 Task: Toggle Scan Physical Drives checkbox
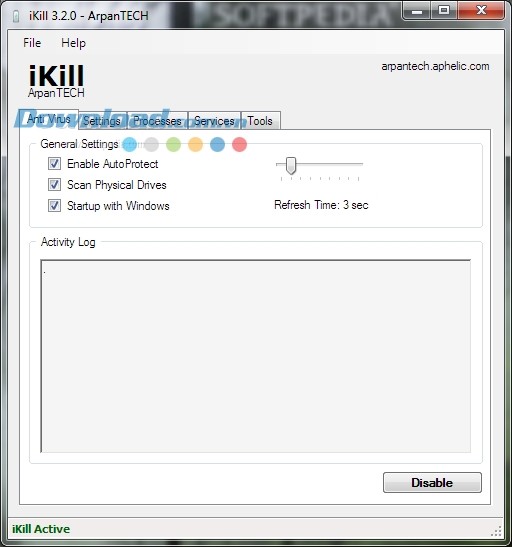[54, 185]
